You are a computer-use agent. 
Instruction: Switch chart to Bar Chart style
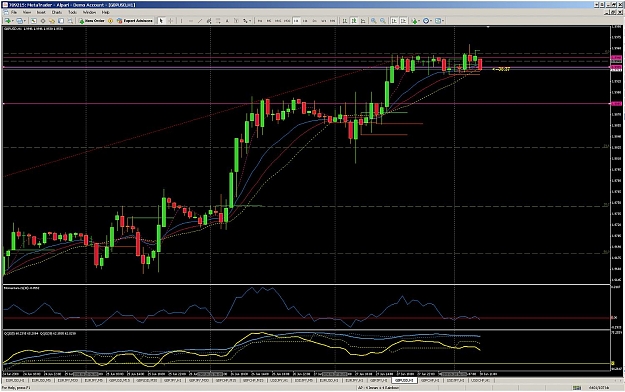pyautogui.click(x=345, y=21)
